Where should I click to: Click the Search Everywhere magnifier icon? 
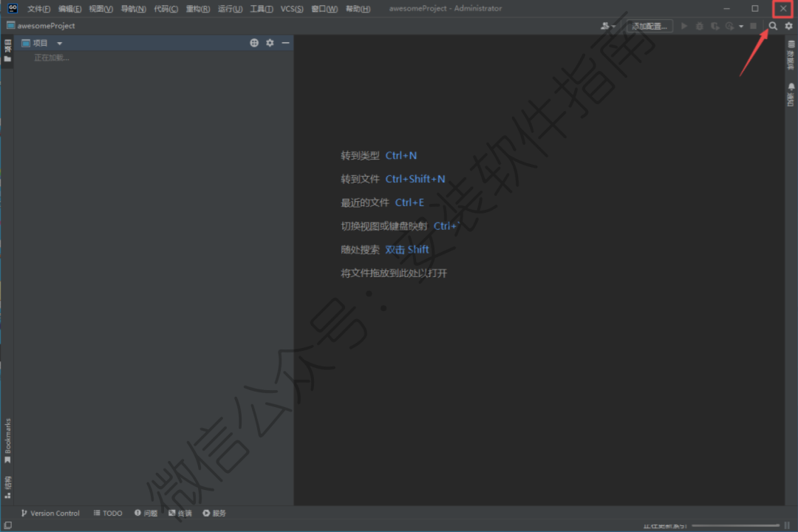coord(773,26)
